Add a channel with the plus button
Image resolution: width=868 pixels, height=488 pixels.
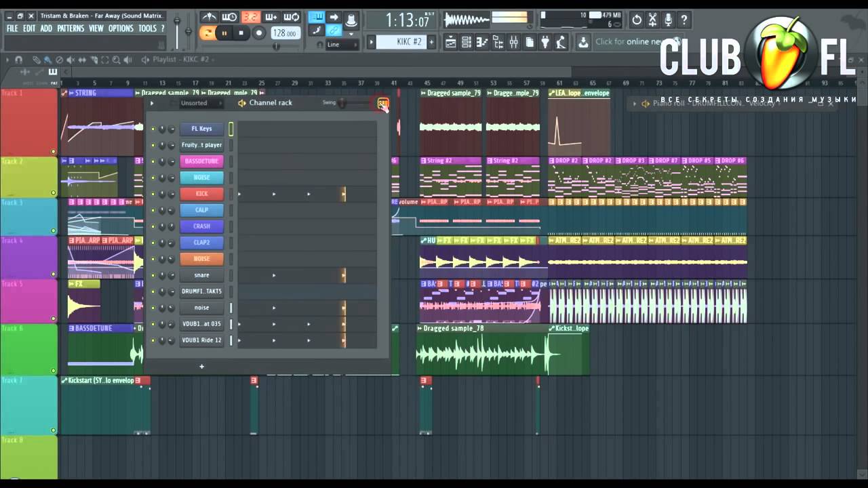(x=201, y=367)
